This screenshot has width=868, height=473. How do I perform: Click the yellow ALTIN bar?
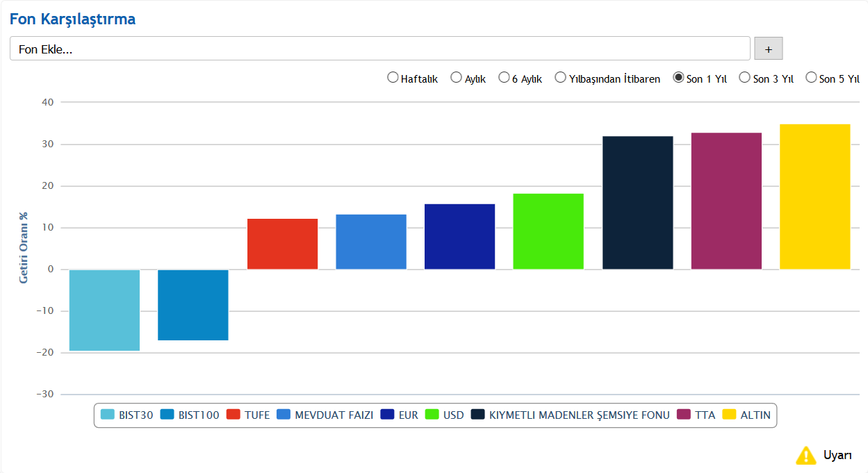tap(814, 197)
